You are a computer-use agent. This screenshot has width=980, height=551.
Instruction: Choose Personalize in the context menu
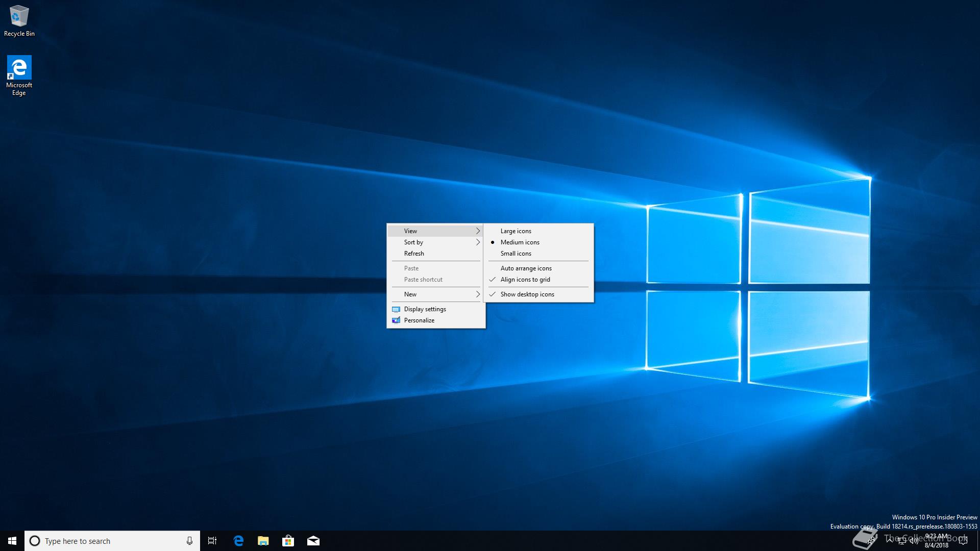point(419,320)
